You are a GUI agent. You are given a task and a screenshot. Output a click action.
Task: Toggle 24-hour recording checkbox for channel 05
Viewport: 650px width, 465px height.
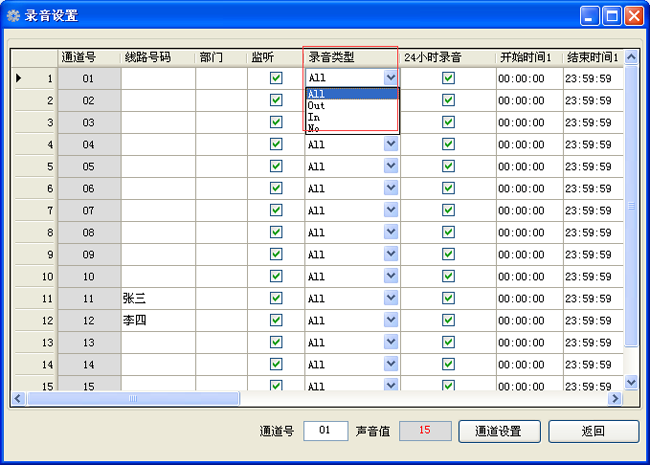coord(448,166)
